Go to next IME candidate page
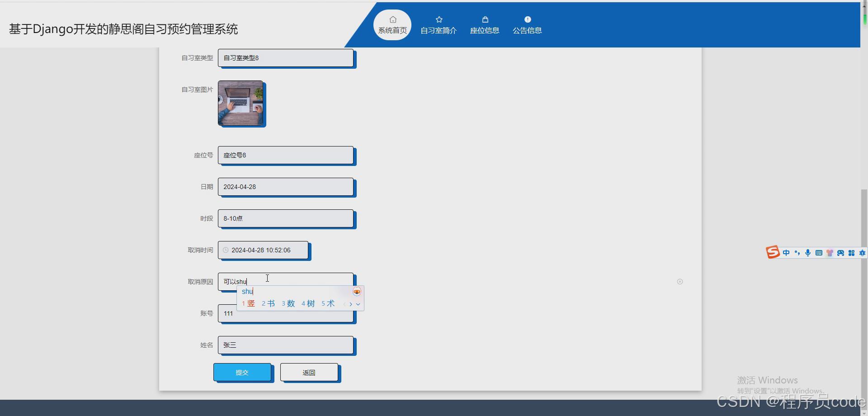 [351, 304]
